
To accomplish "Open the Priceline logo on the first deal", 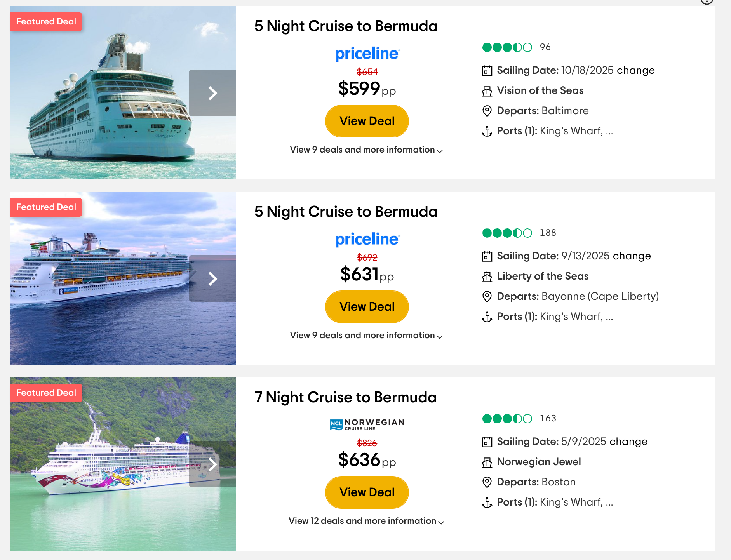I will pos(366,54).
